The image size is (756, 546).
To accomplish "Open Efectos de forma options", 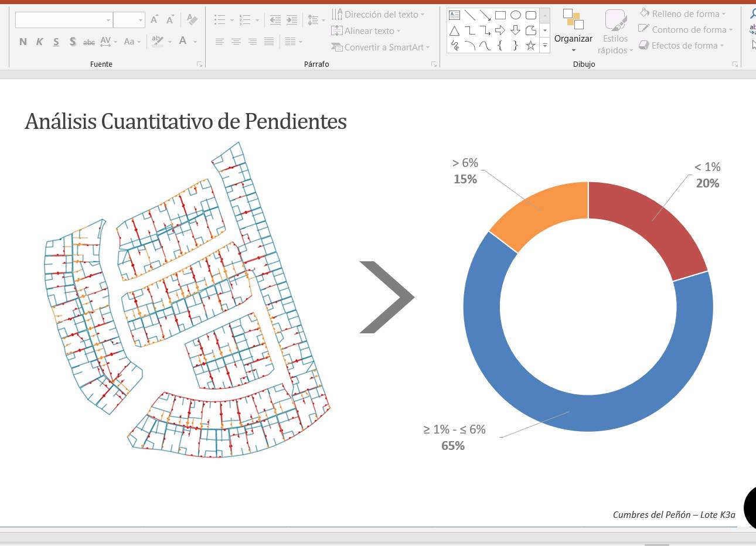I will click(682, 45).
